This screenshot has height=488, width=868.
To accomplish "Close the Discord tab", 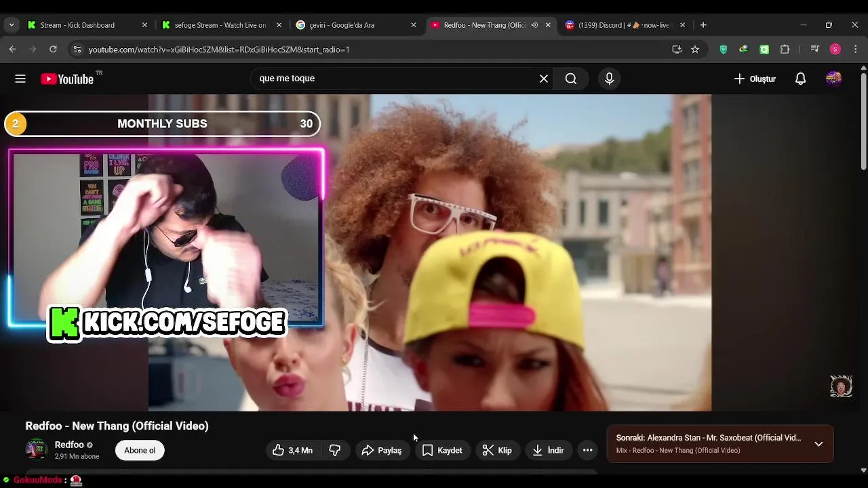I will [682, 25].
